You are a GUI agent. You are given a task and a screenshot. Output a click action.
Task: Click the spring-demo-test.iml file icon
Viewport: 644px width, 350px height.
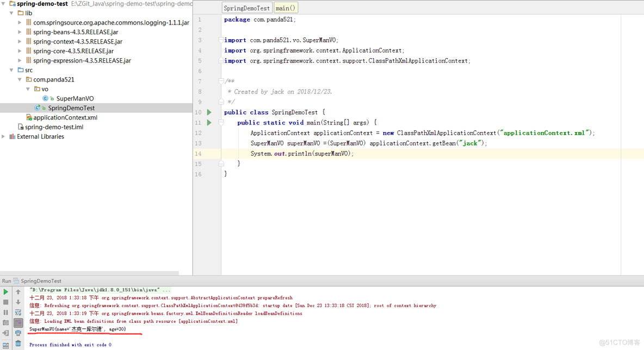[21, 127]
